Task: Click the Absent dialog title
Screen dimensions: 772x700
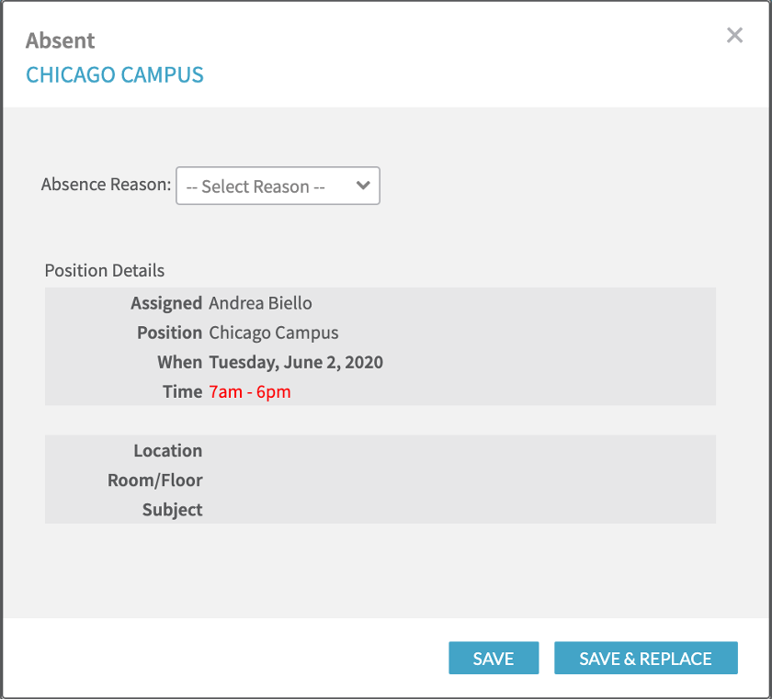Action: (61, 40)
